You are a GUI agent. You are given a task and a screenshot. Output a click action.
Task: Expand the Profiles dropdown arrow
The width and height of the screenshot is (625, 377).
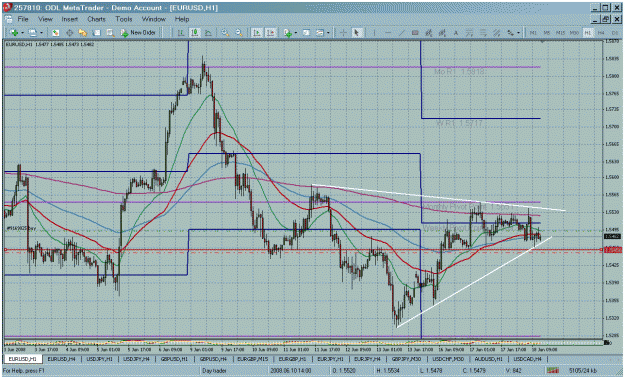[x=41, y=33]
